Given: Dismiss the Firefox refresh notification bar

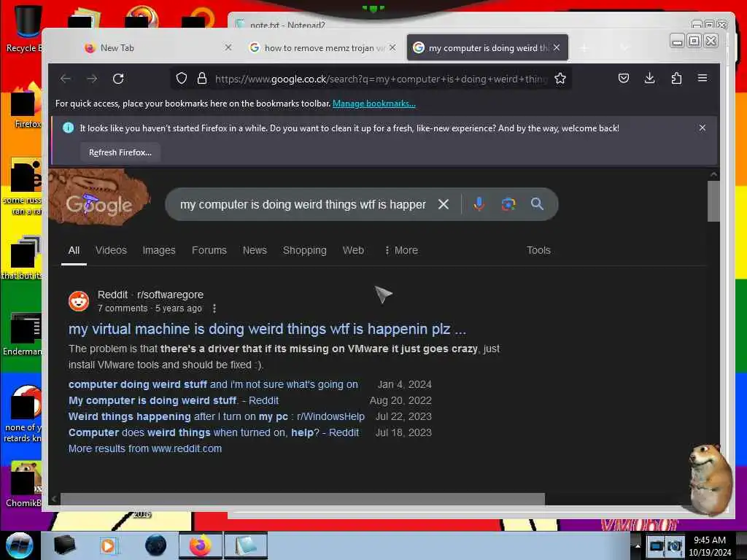Looking at the screenshot, I should [x=703, y=128].
